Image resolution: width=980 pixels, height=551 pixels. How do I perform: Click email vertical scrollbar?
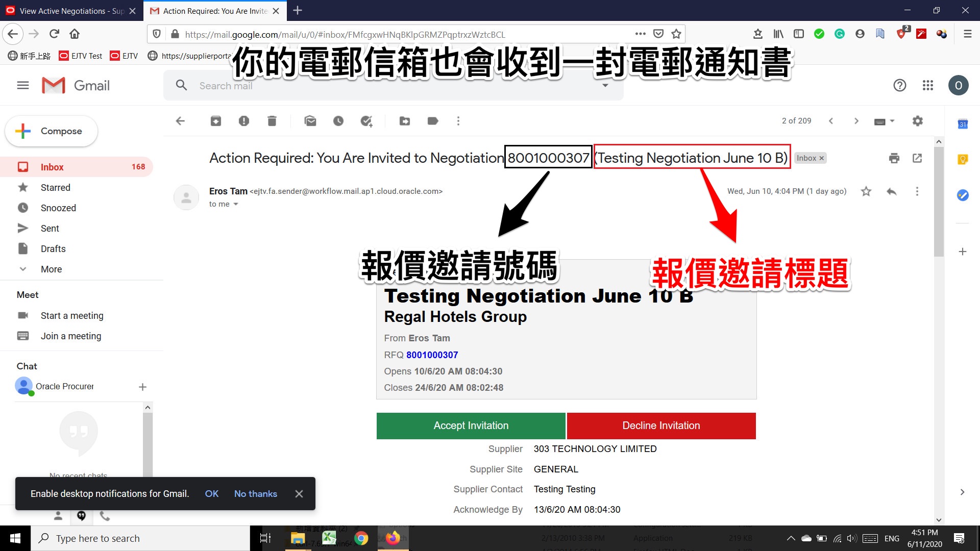click(939, 201)
